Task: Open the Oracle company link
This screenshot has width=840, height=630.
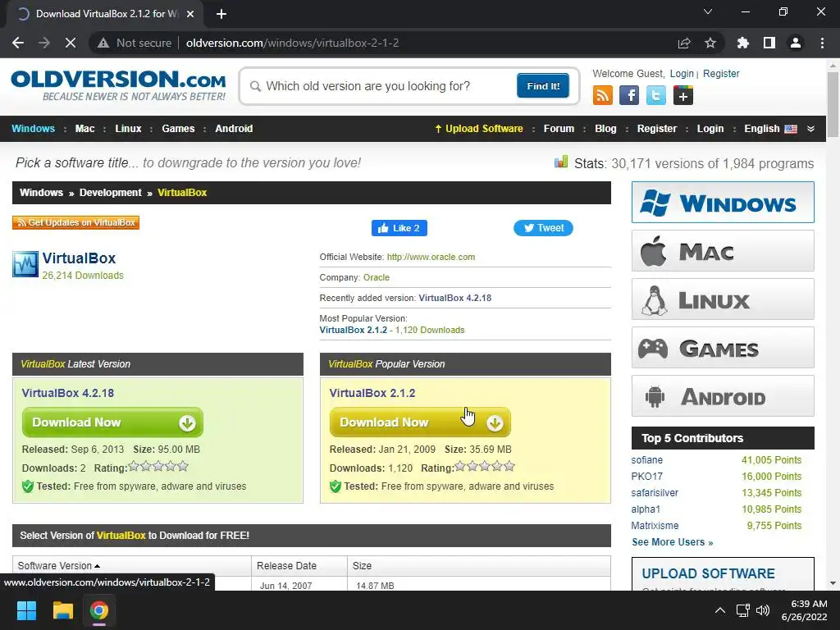Action: pyautogui.click(x=376, y=277)
